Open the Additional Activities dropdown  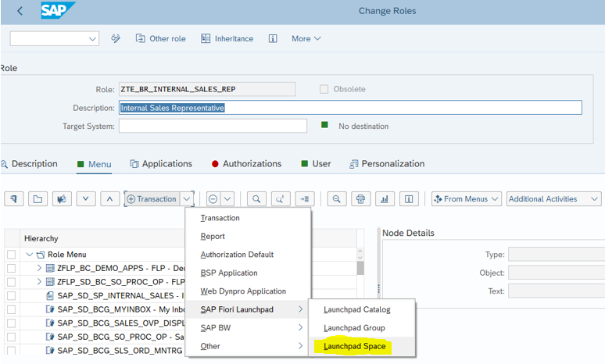(553, 199)
